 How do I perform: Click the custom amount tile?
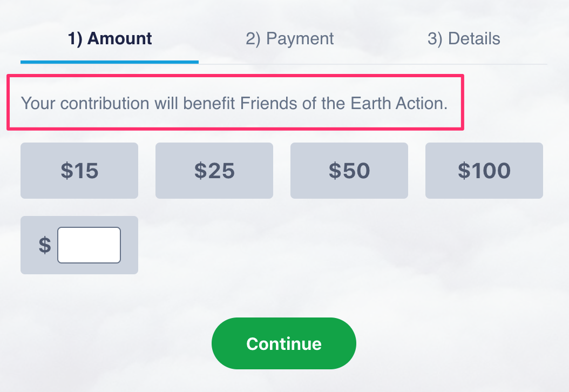(79, 245)
